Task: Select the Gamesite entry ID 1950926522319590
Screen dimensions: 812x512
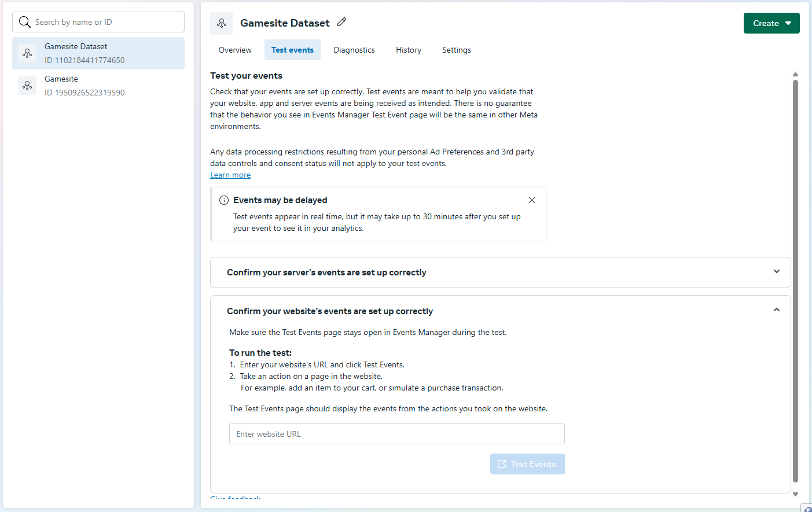Action: [98, 86]
